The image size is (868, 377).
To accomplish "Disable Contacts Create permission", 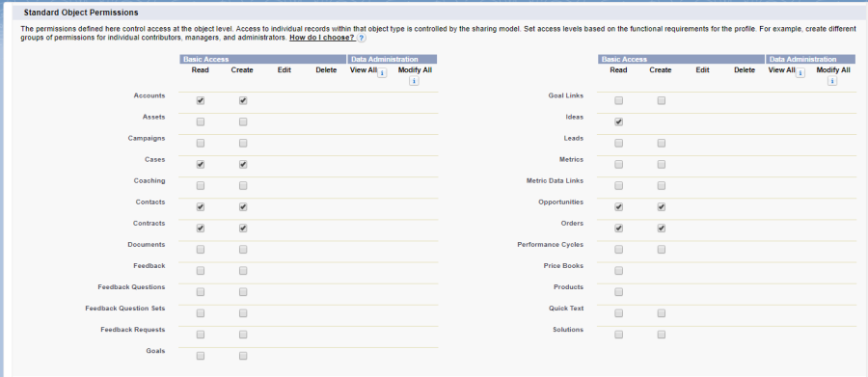I will [x=243, y=207].
